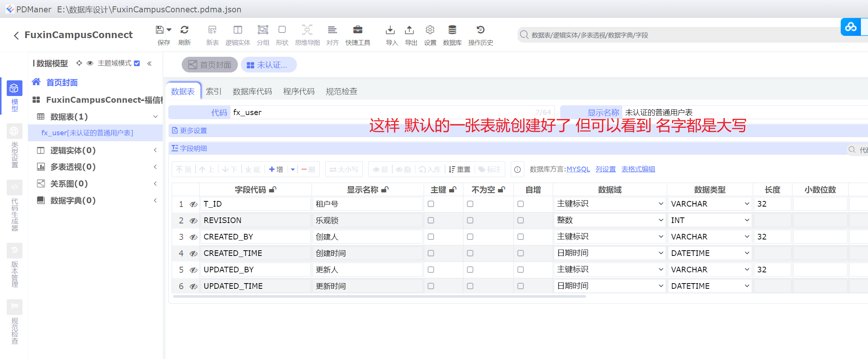Image resolution: width=868 pixels, height=359 pixels.
Task: Switch to the 索引 tab
Action: click(x=214, y=92)
